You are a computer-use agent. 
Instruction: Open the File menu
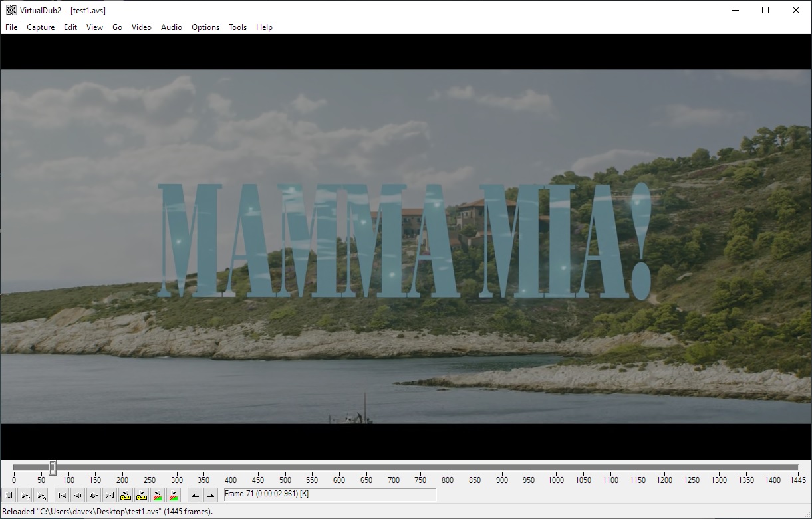(x=11, y=27)
